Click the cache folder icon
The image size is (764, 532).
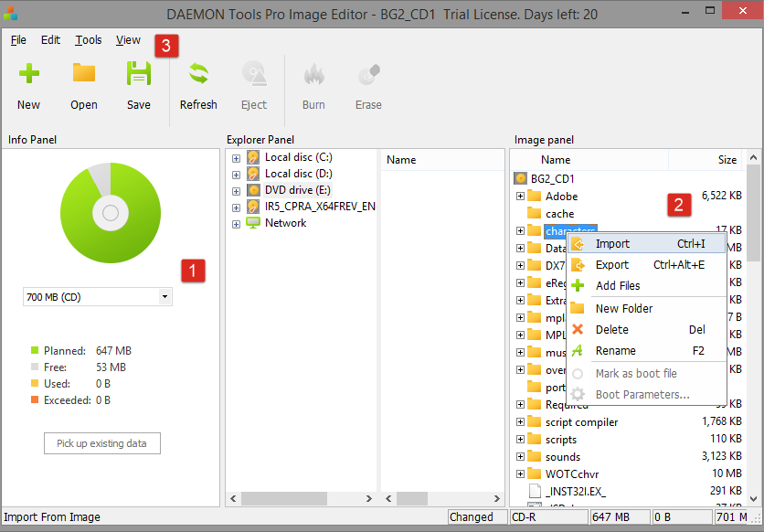(535, 213)
